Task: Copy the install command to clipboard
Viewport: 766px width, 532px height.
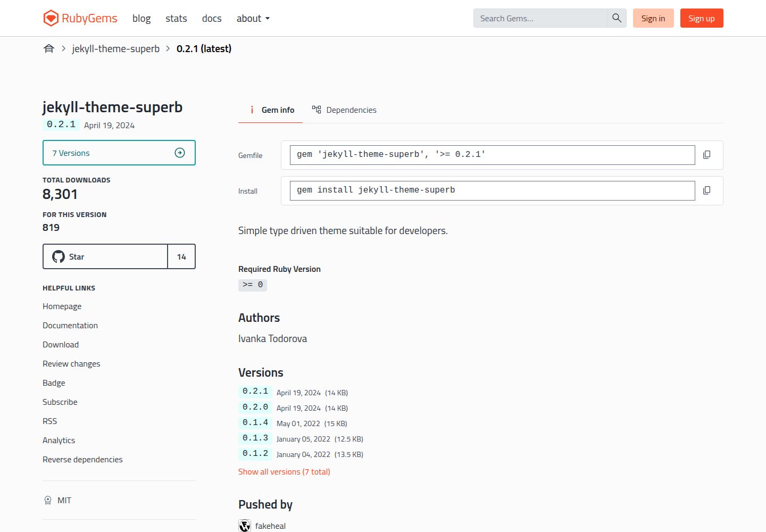Action: (x=706, y=190)
